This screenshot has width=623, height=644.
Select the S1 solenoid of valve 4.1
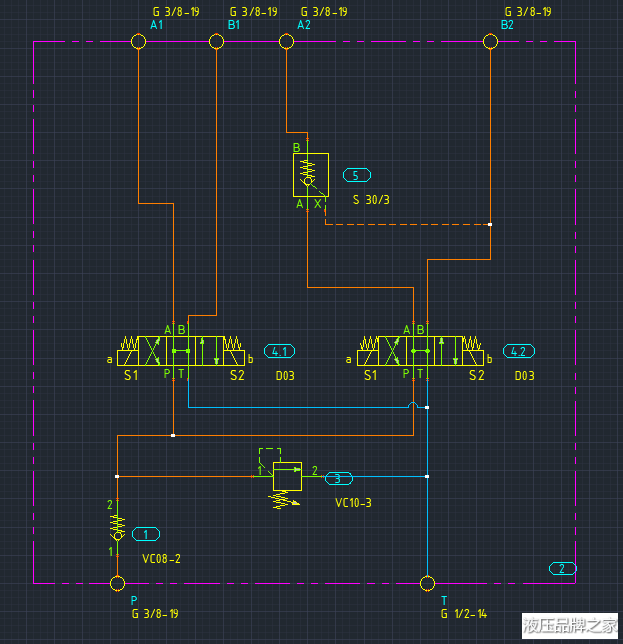pos(127,357)
